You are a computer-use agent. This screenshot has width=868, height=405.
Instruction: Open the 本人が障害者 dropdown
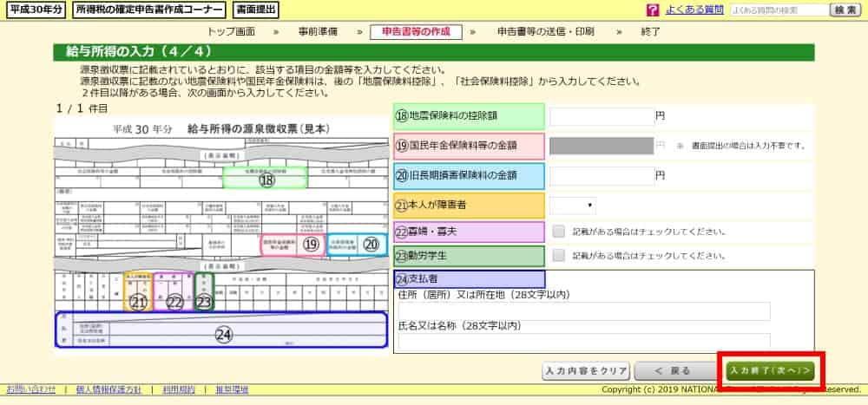tap(573, 206)
